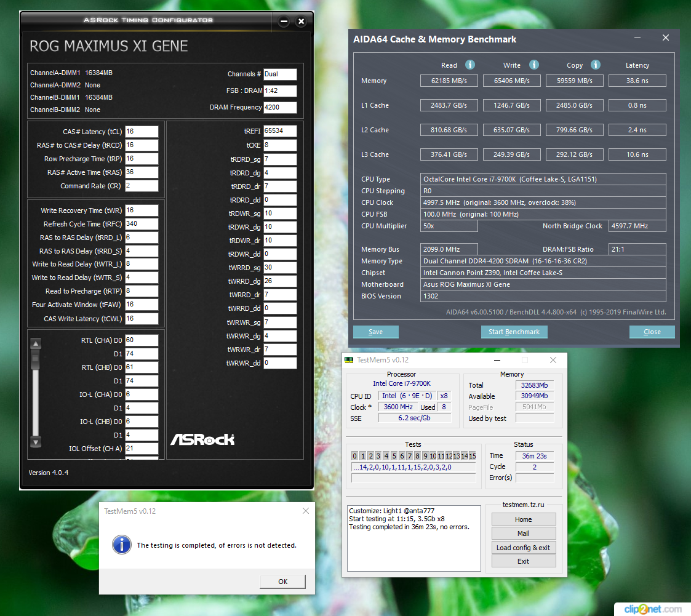Click BIOS Version value 1302
Screen dimensions: 691x616
[x=543, y=296]
